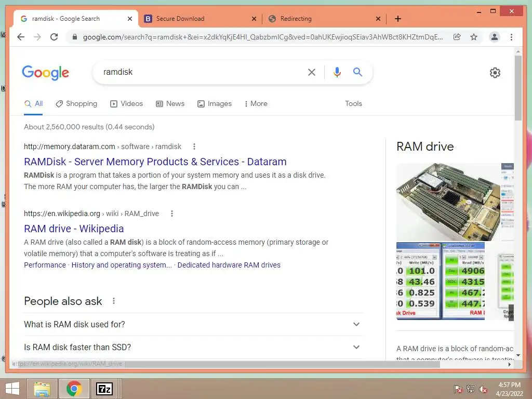Open File Explorer from taskbar

(x=42, y=389)
